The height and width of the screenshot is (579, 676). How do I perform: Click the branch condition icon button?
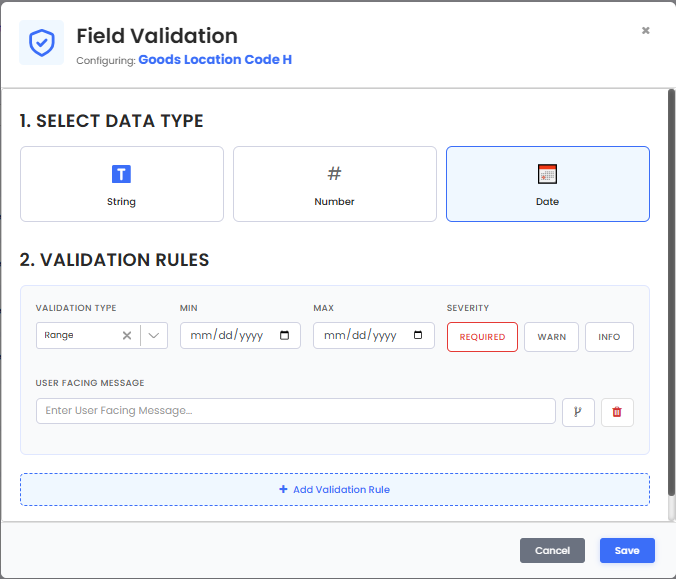click(x=578, y=412)
